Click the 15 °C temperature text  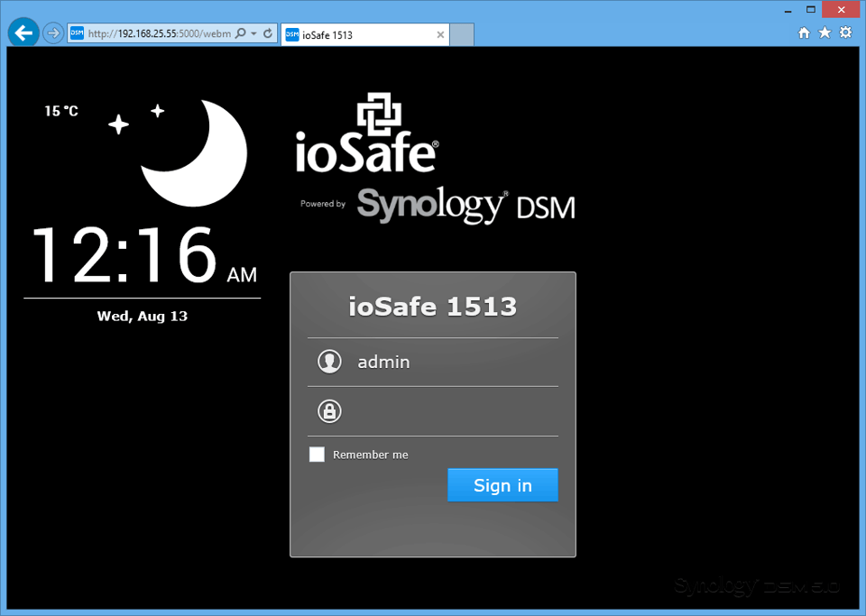(61, 111)
